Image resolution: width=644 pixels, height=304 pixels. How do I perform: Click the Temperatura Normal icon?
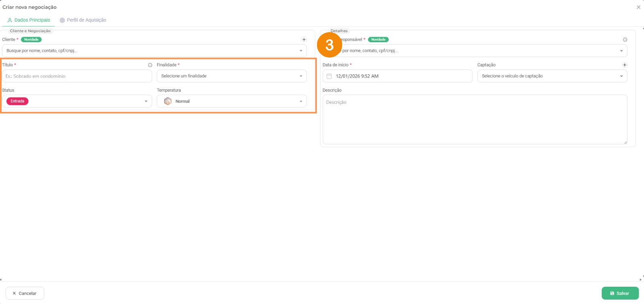(168, 101)
